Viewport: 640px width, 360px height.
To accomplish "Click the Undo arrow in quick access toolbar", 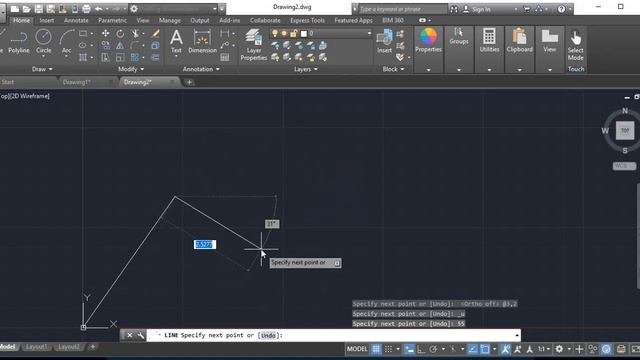I will (99, 9).
